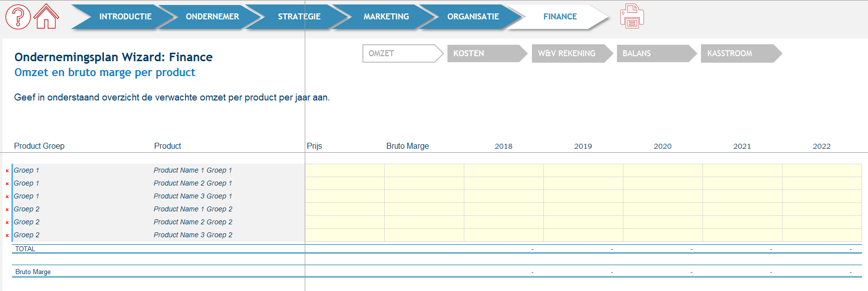Select the Omzet sub-step

coord(402,53)
